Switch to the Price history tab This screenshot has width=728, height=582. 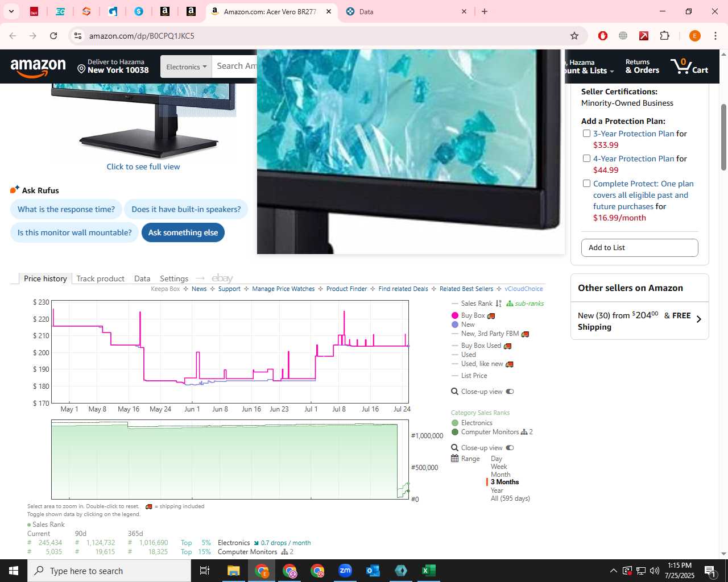pos(45,278)
